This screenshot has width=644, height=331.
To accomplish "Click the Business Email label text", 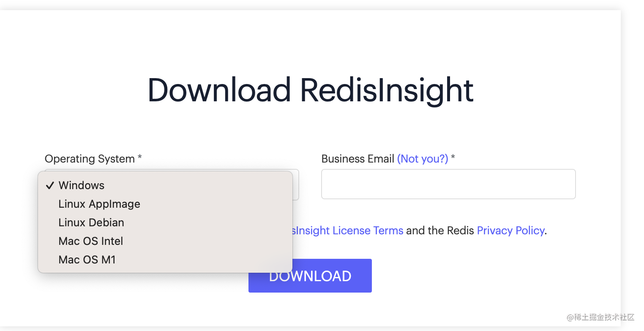I will 357,159.
